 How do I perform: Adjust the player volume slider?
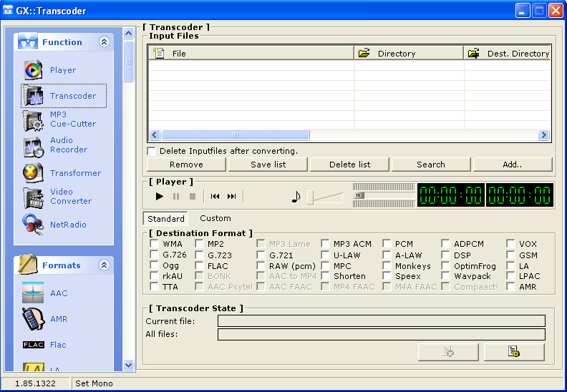[x=311, y=198]
